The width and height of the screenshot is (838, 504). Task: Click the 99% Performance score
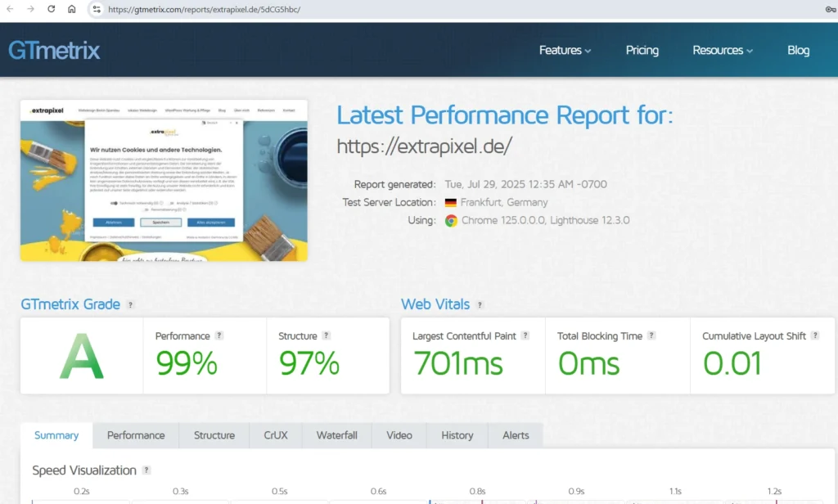point(187,363)
